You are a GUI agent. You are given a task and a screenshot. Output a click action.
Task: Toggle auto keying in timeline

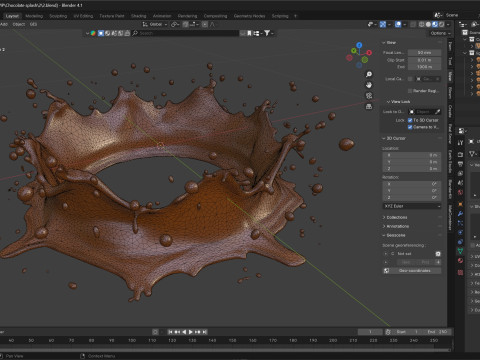(155, 332)
